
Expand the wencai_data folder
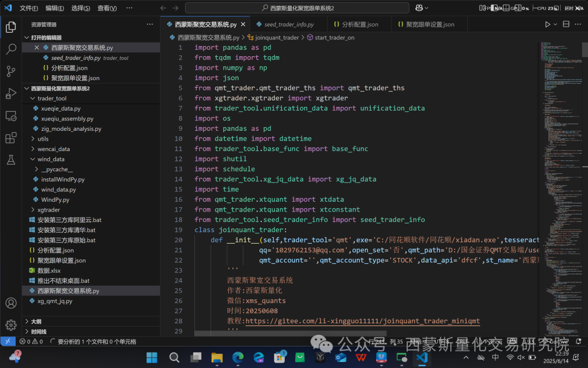coord(33,149)
